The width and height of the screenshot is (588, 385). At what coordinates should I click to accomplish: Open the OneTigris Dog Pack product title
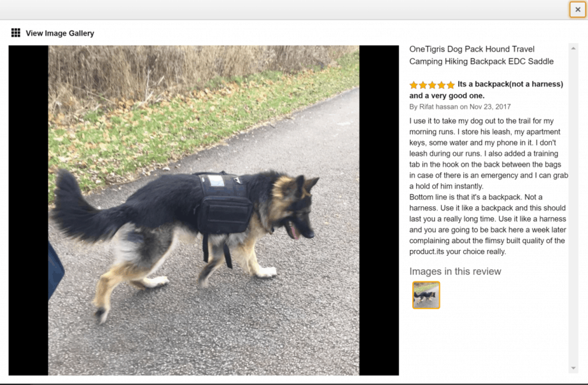[481, 55]
